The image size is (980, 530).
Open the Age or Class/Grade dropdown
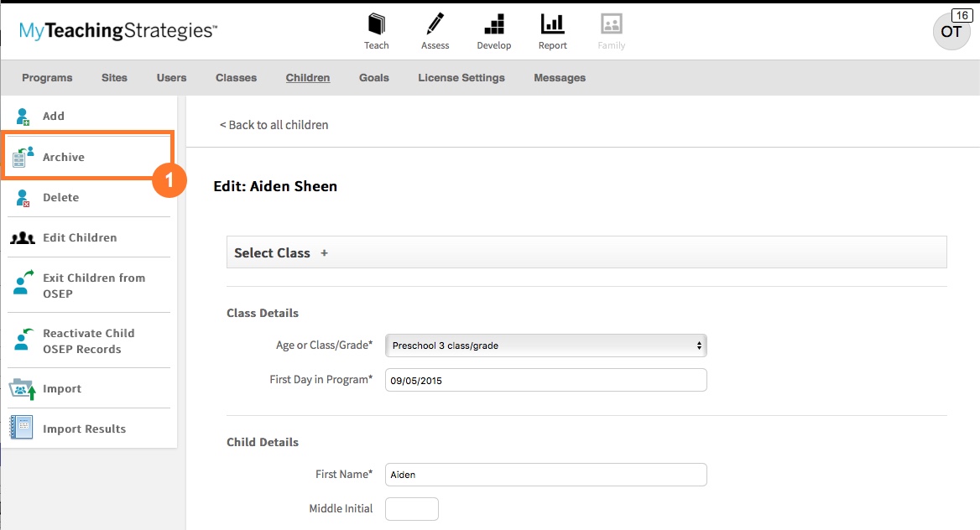point(545,345)
